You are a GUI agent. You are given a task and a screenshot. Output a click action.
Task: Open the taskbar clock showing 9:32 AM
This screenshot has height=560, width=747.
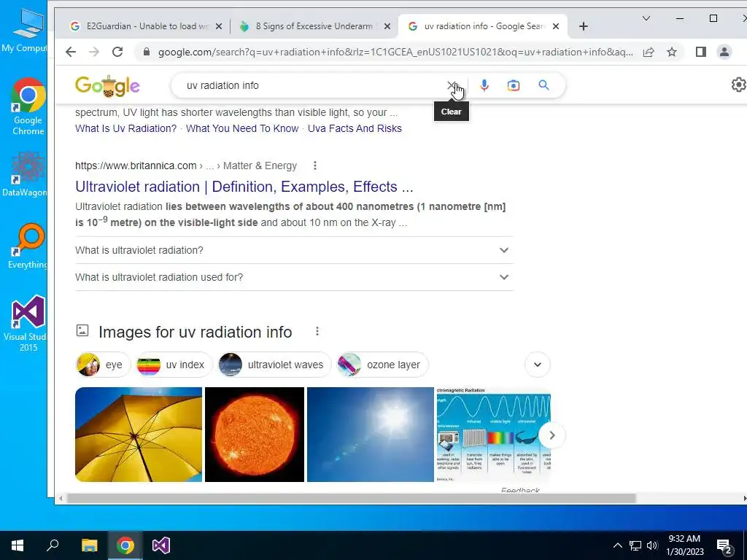(x=684, y=545)
